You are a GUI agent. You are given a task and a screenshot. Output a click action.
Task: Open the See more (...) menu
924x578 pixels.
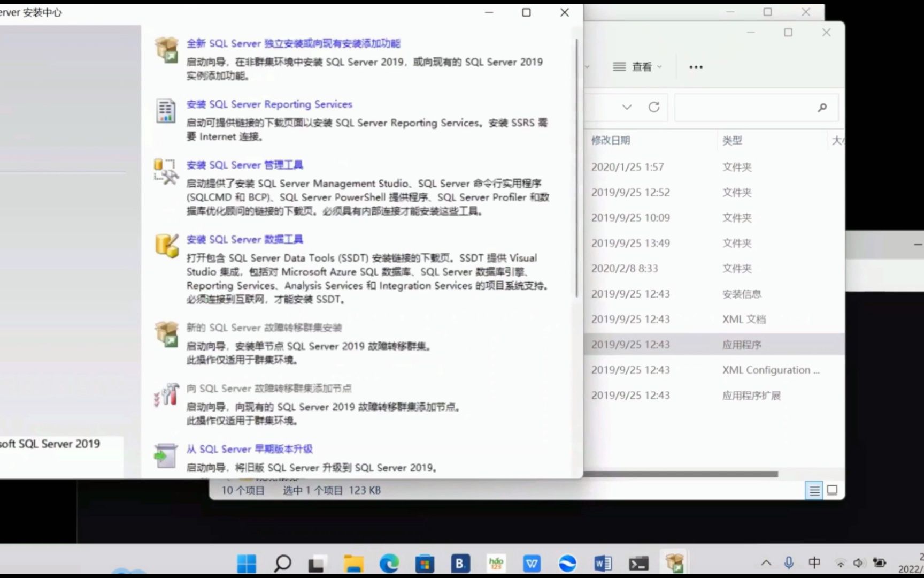[x=696, y=66]
